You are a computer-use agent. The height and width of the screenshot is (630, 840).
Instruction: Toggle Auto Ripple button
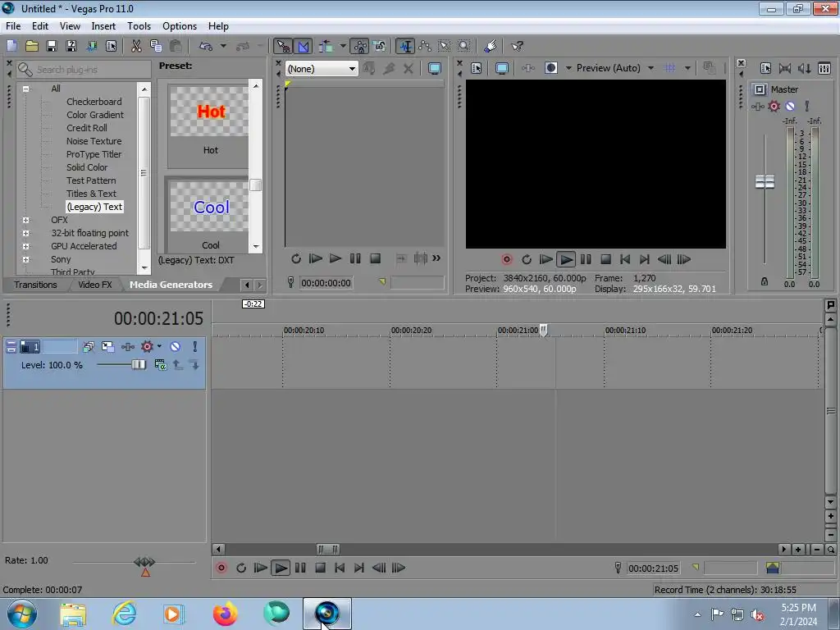[x=325, y=46]
